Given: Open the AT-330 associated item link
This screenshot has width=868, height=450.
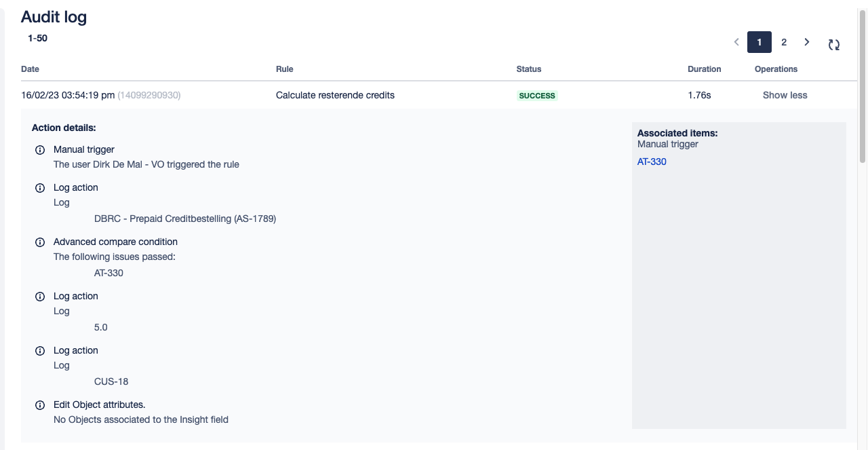Looking at the screenshot, I should (652, 162).
